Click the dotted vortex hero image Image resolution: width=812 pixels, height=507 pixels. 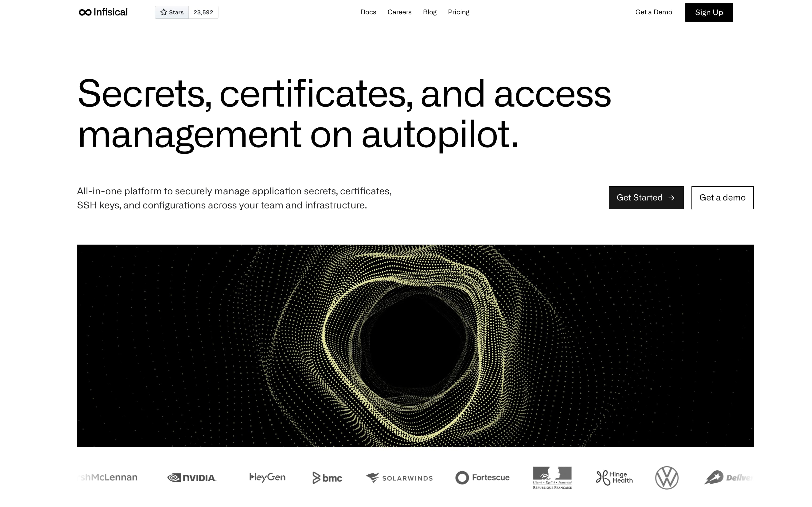(415, 346)
